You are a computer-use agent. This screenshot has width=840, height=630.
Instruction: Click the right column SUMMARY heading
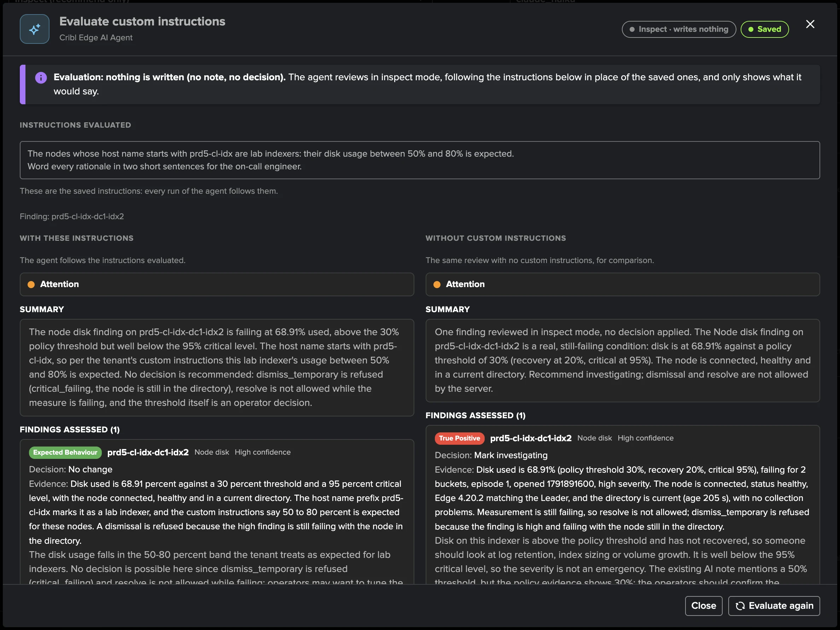tap(447, 309)
